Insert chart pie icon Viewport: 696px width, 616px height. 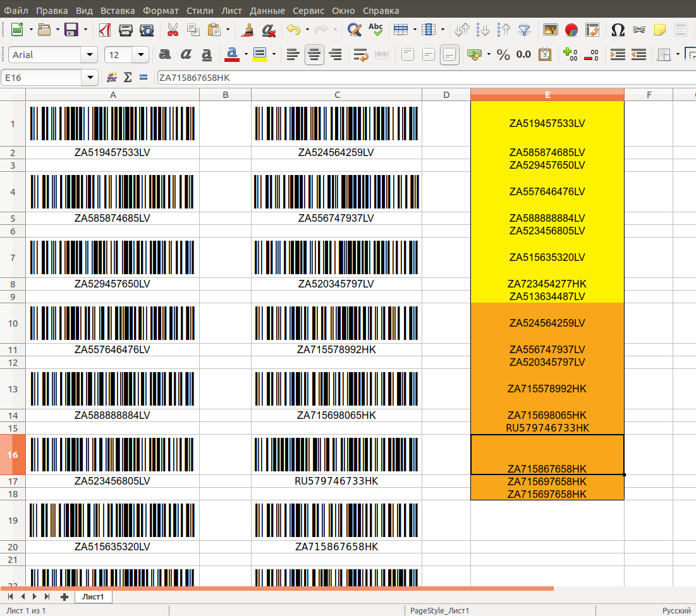(571, 30)
